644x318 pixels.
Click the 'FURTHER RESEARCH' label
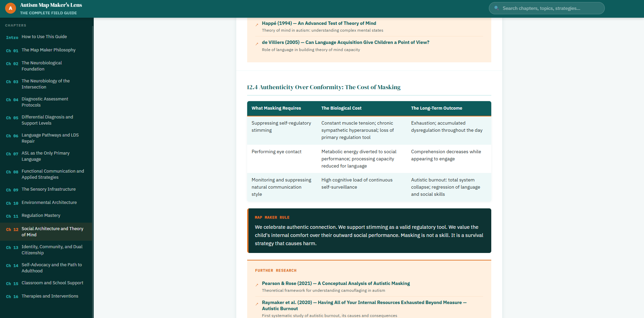click(276, 271)
